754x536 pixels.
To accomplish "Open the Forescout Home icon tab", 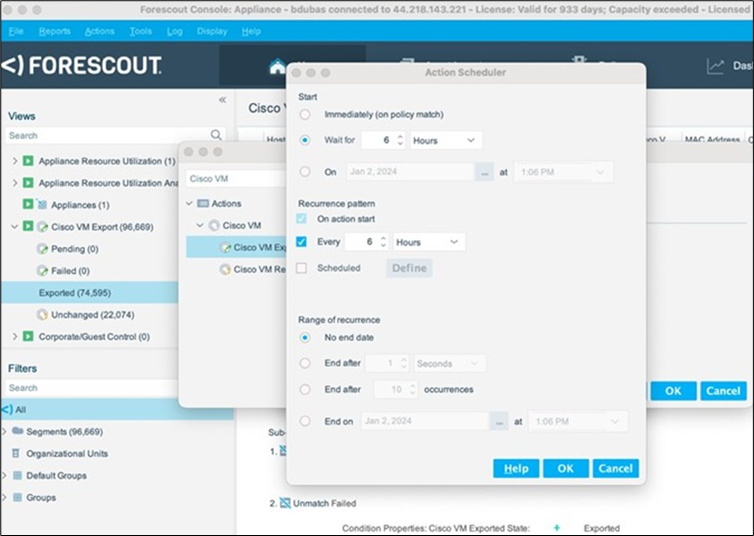I will (277, 67).
